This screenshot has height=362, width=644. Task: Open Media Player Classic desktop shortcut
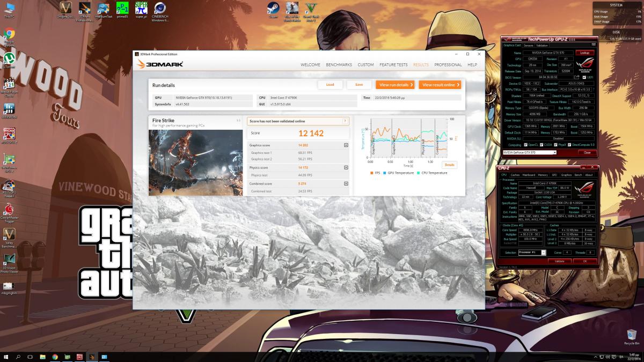coord(9,87)
